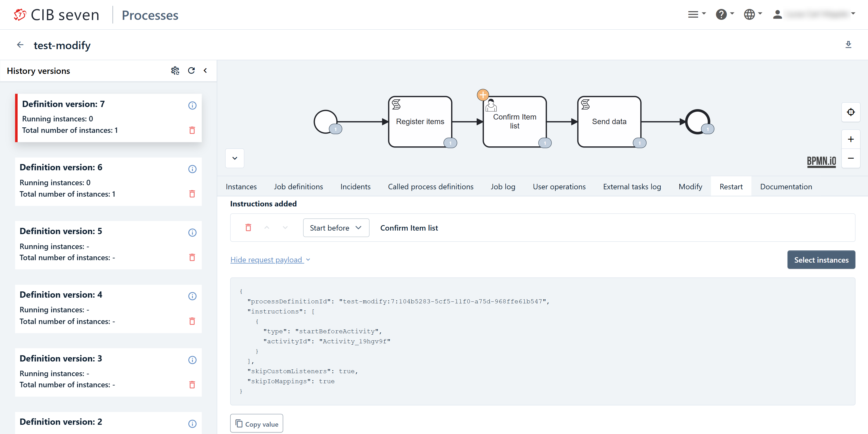Open the language globe menu
Viewport: 868px width, 434px height.
(752, 14)
